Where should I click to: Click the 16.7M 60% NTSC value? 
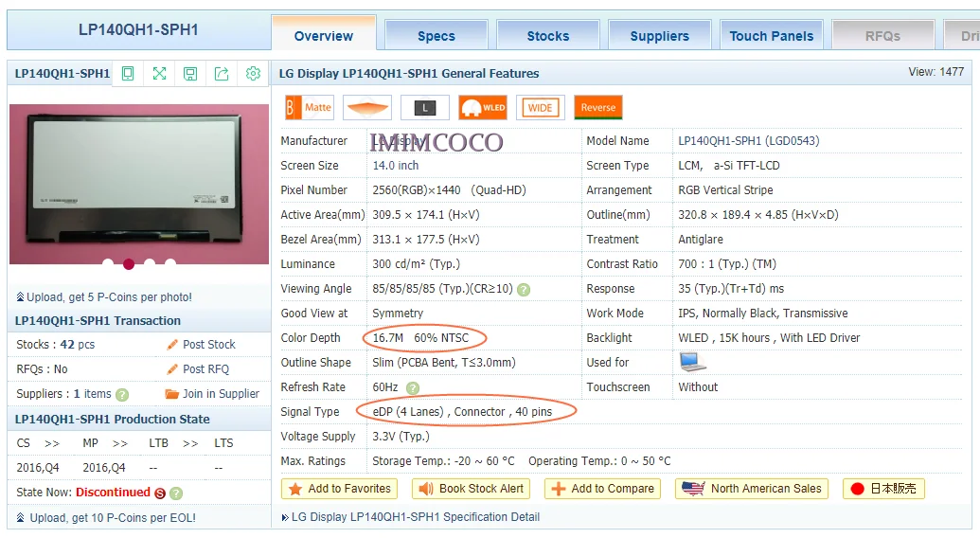pos(420,338)
